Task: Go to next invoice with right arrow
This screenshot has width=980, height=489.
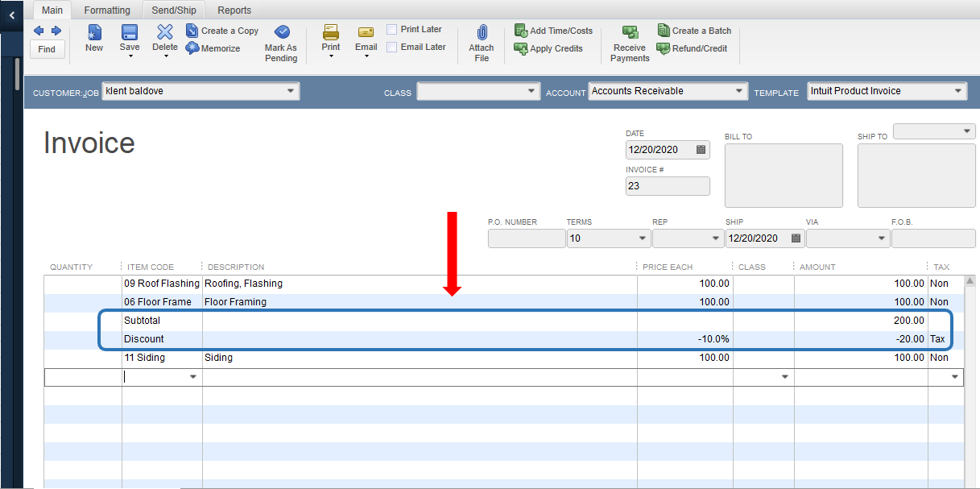Action: [x=56, y=31]
